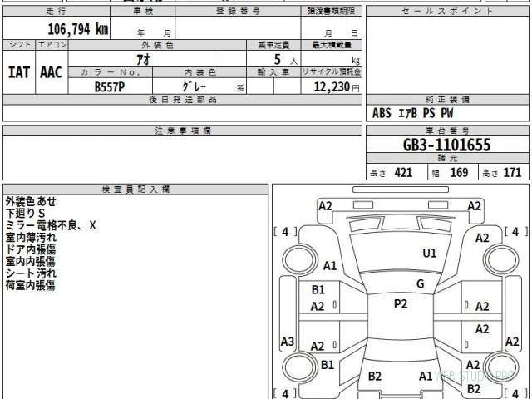
Task: Select the height value 高さ 171
Action: point(501,172)
